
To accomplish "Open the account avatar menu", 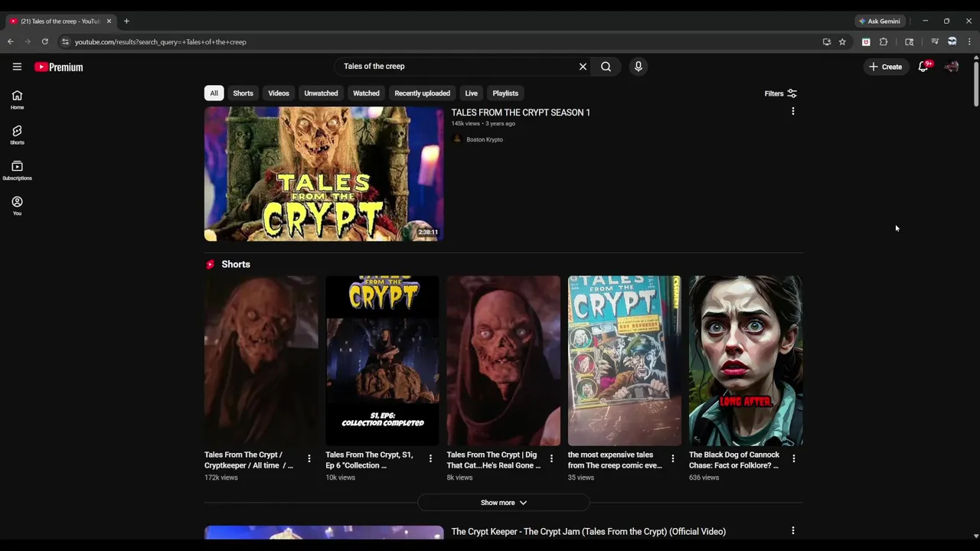I will pyautogui.click(x=952, y=67).
